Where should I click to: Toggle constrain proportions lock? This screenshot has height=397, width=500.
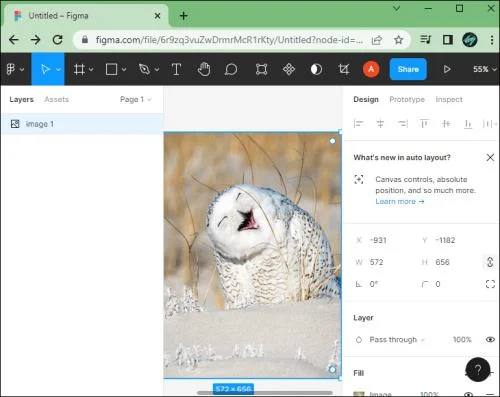pos(490,262)
